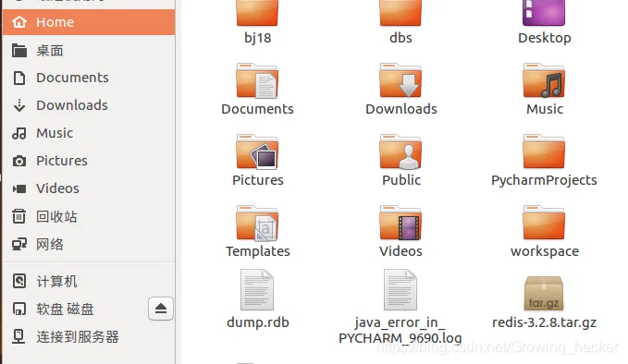Click the dbs folder name label
The image size is (628, 364).
point(400,38)
